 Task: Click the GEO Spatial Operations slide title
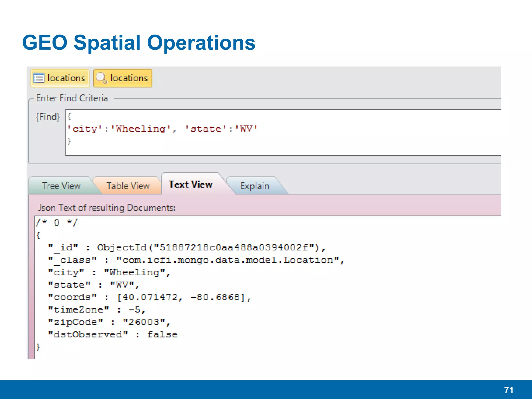139,43
